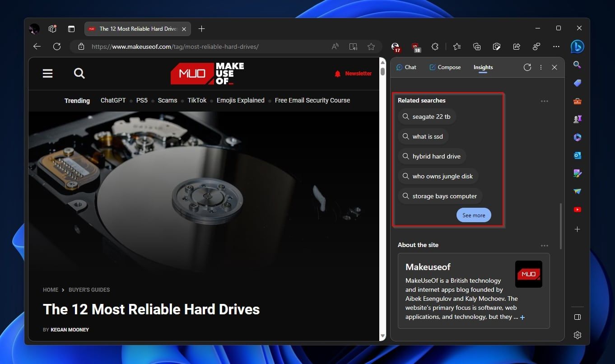The width and height of the screenshot is (615, 364).
Task: Open the tab actions menu icon
Action: click(x=71, y=29)
